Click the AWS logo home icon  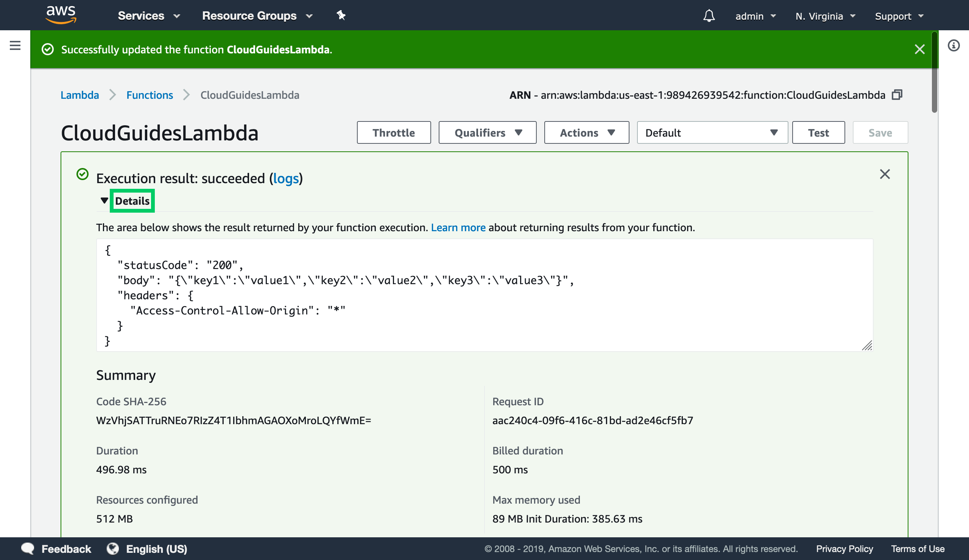[x=61, y=15]
